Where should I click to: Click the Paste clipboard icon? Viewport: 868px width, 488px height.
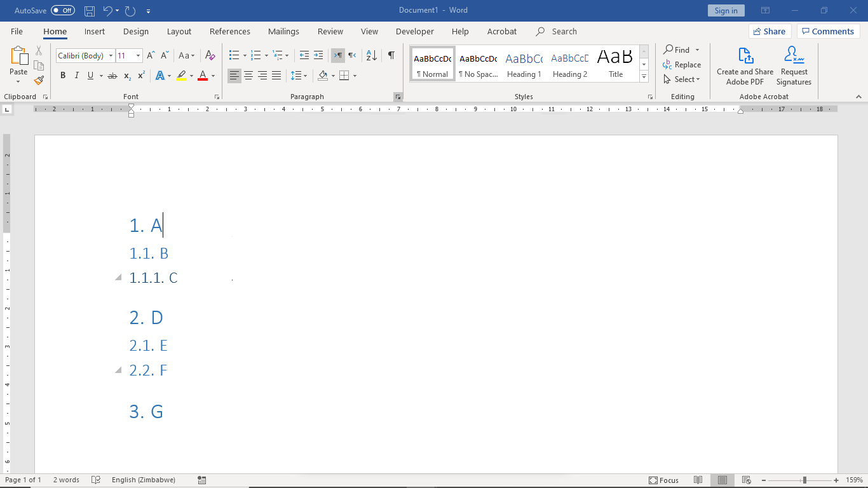click(18, 57)
